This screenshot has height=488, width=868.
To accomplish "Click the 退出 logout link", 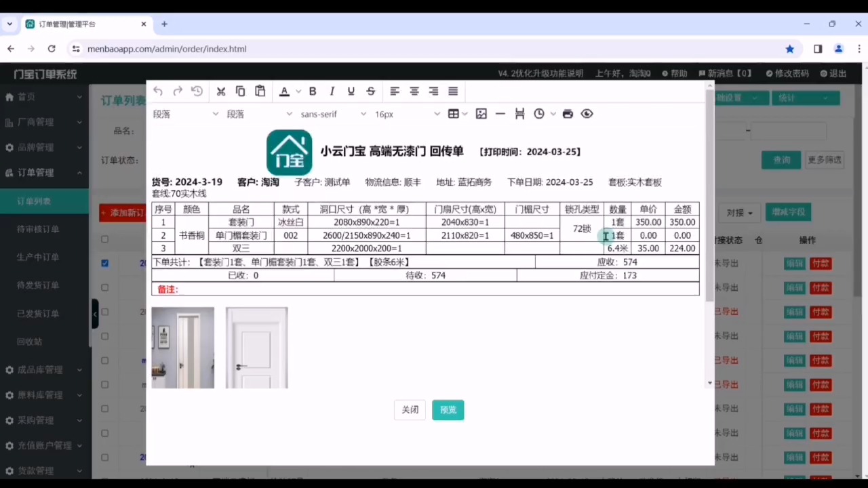I will (833, 73).
